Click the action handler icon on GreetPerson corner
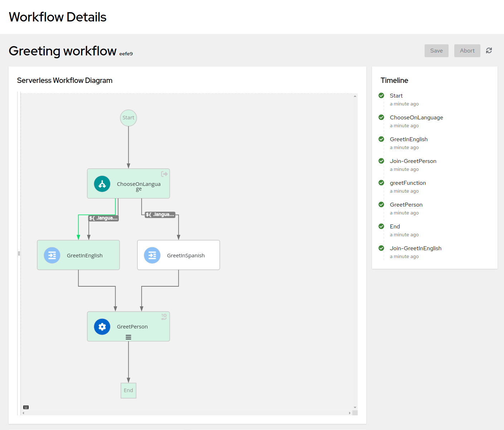The image size is (504, 430). [x=164, y=316]
